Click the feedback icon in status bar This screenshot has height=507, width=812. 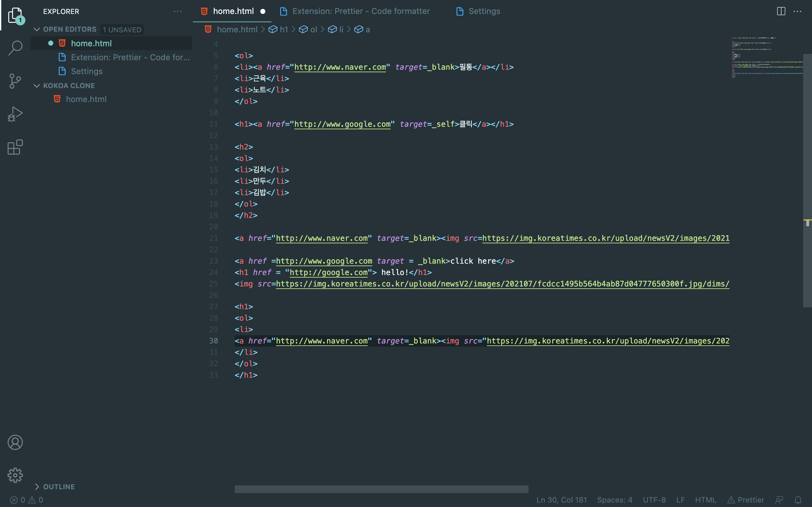[x=779, y=500]
